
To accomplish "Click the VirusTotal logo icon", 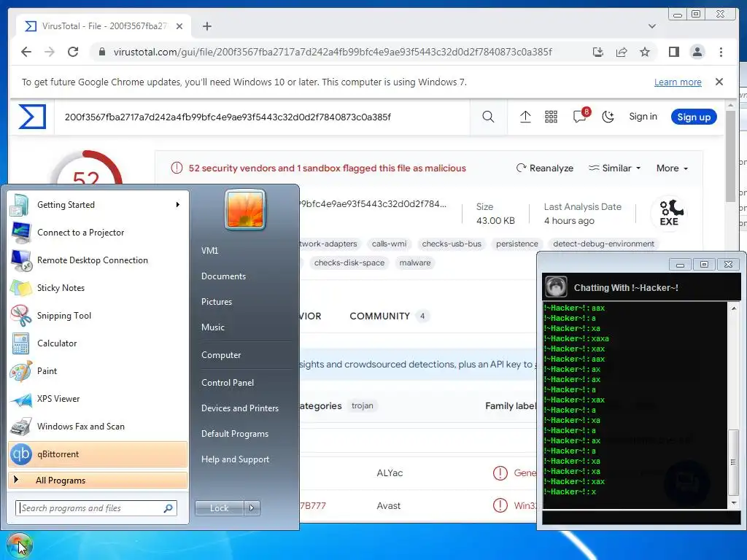I will click(32, 117).
